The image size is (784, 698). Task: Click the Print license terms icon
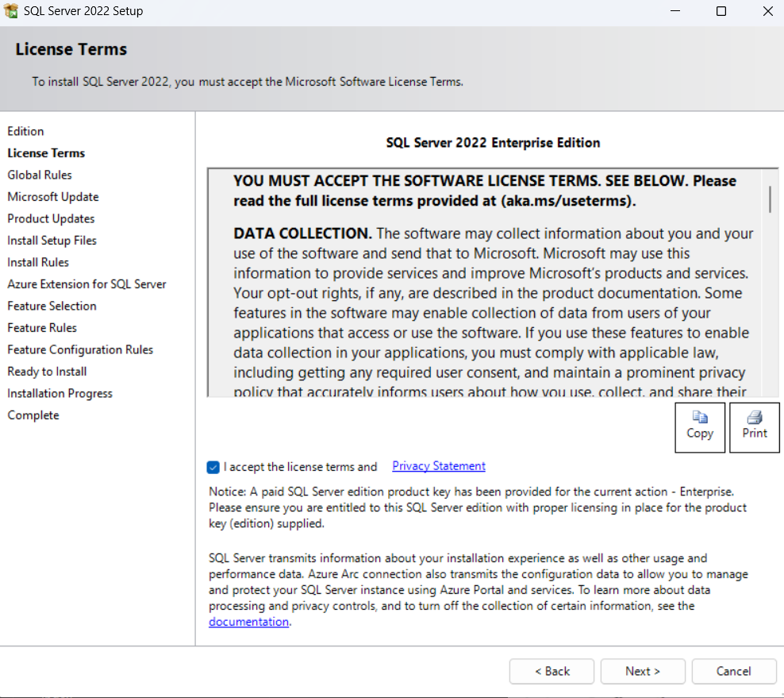pyautogui.click(x=754, y=418)
